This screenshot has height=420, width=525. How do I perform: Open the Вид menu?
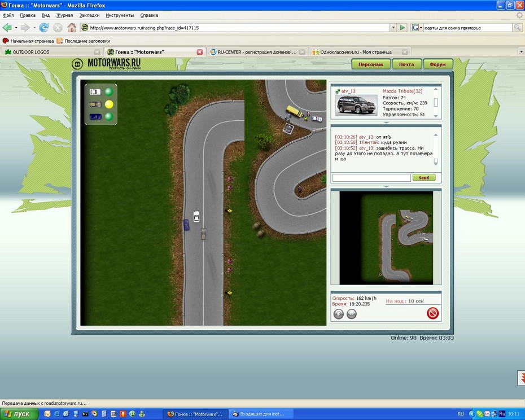point(46,15)
